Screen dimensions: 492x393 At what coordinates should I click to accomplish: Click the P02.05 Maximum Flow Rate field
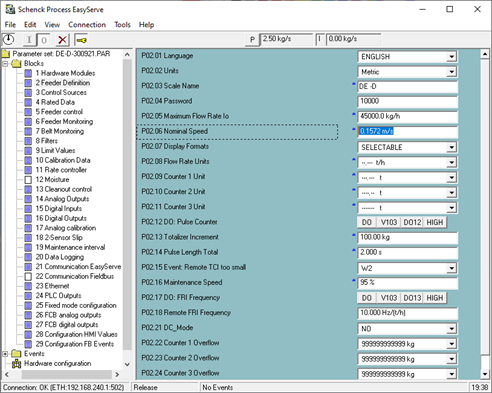pyautogui.click(x=407, y=116)
